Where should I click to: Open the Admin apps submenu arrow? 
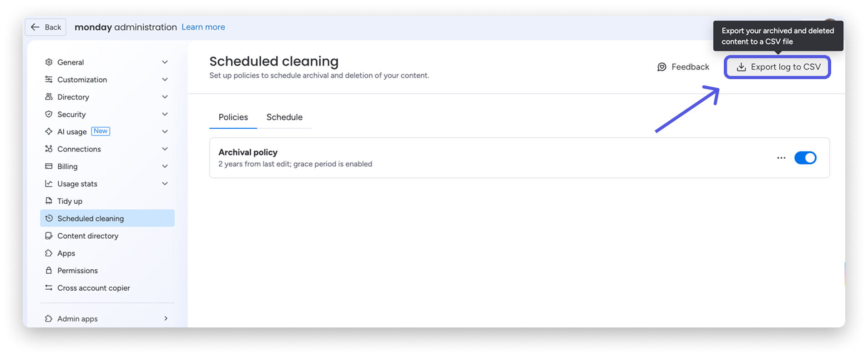click(x=166, y=318)
